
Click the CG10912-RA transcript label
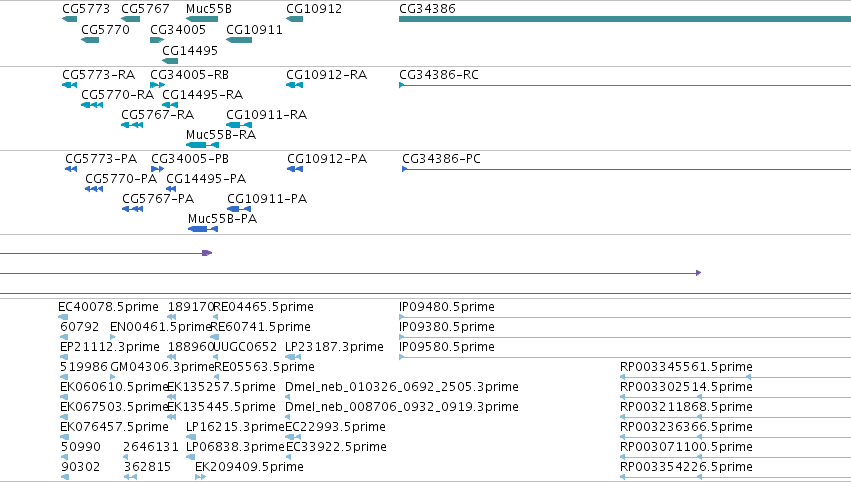pyautogui.click(x=326, y=75)
